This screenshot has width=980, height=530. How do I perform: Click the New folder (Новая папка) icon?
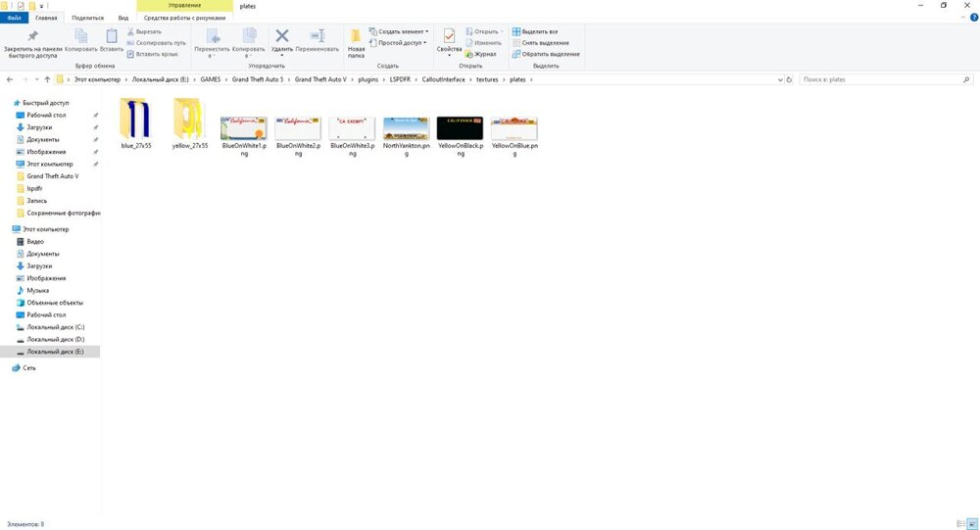pos(356,36)
